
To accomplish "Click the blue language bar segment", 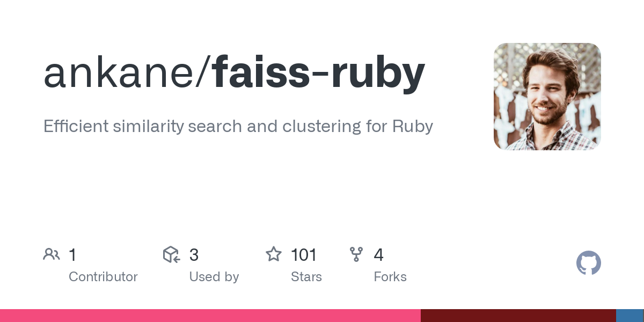I will tap(630, 316).
